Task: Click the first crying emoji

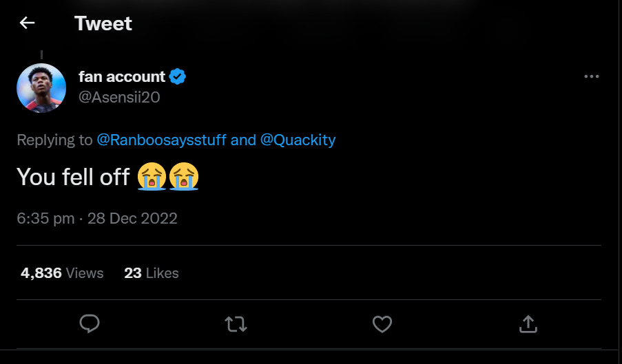Action: click(x=152, y=177)
